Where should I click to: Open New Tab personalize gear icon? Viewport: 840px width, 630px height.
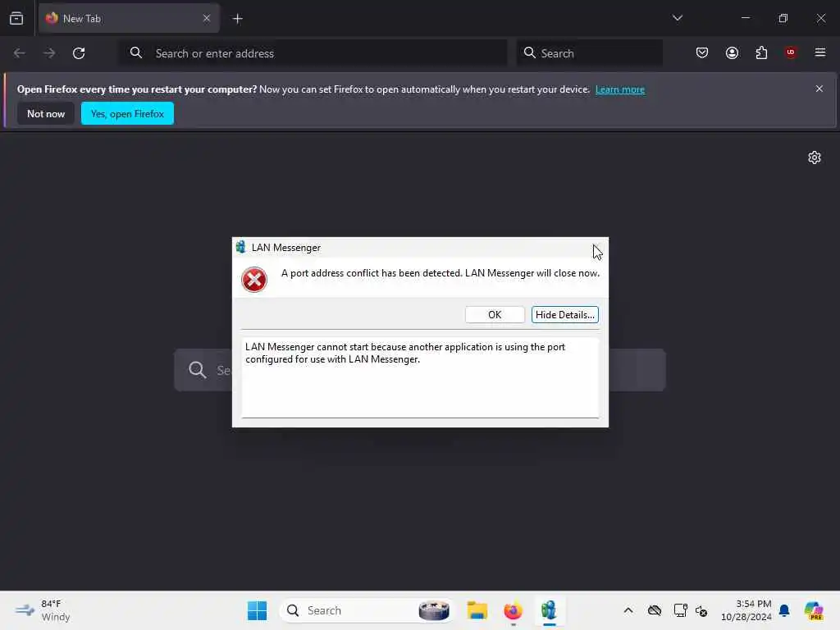point(815,157)
